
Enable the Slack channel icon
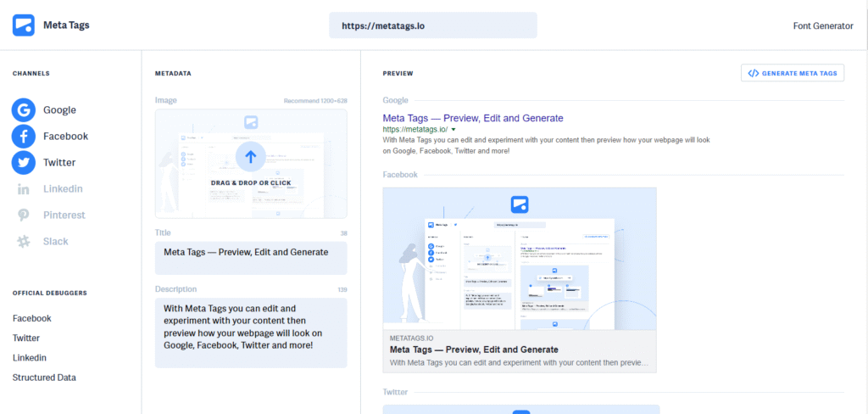pyautogui.click(x=24, y=242)
